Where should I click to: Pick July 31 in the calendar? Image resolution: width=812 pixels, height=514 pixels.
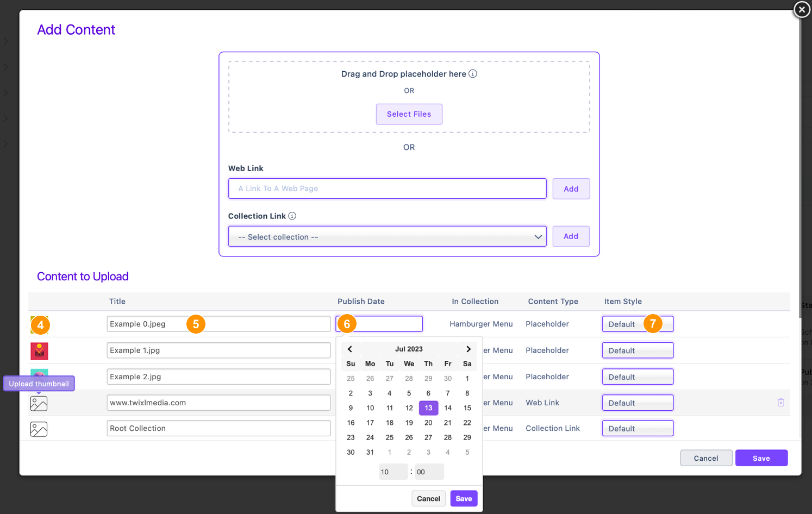pyautogui.click(x=370, y=452)
